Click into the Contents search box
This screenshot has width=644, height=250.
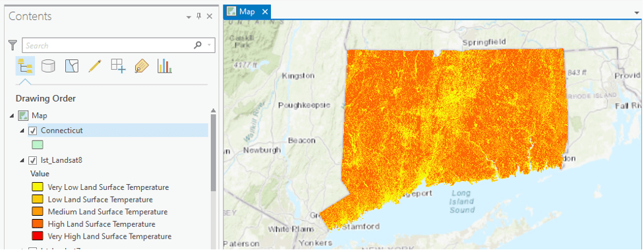click(119, 46)
